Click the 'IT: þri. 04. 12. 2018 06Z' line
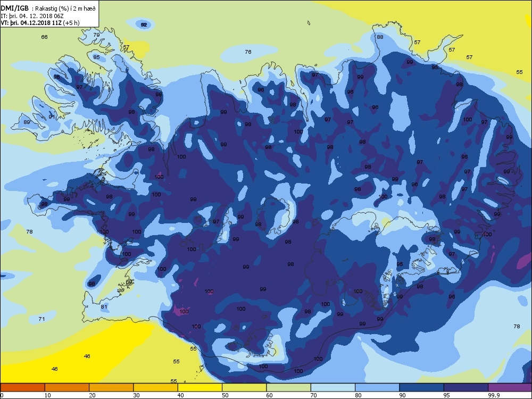 click(32, 15)
